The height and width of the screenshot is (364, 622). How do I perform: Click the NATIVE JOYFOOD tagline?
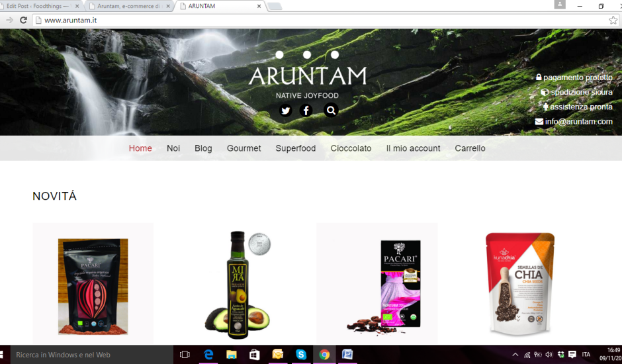pos(308,96)
